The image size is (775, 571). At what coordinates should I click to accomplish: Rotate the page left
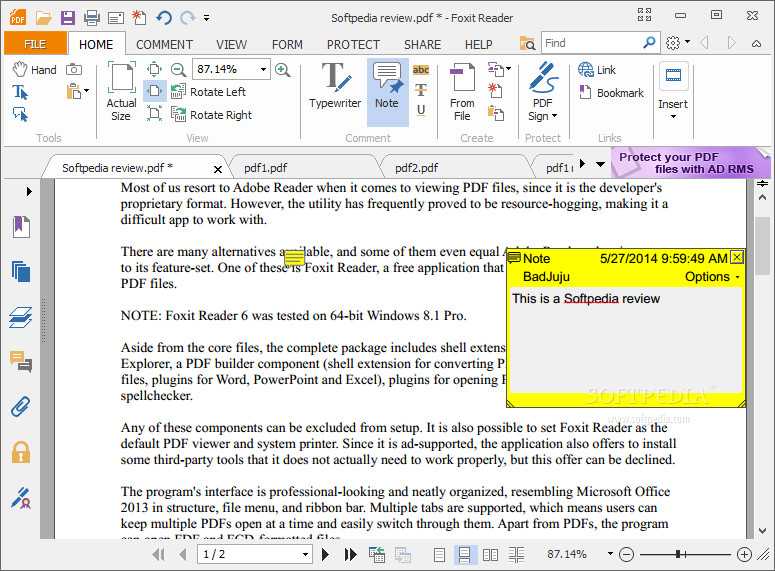(208, 92)
